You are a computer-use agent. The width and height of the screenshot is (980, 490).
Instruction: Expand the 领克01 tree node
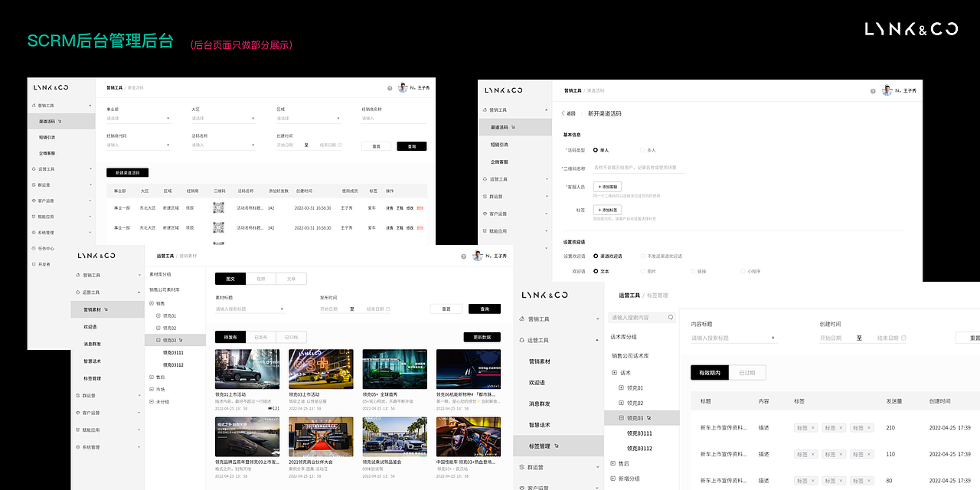[x=157, y=315]
